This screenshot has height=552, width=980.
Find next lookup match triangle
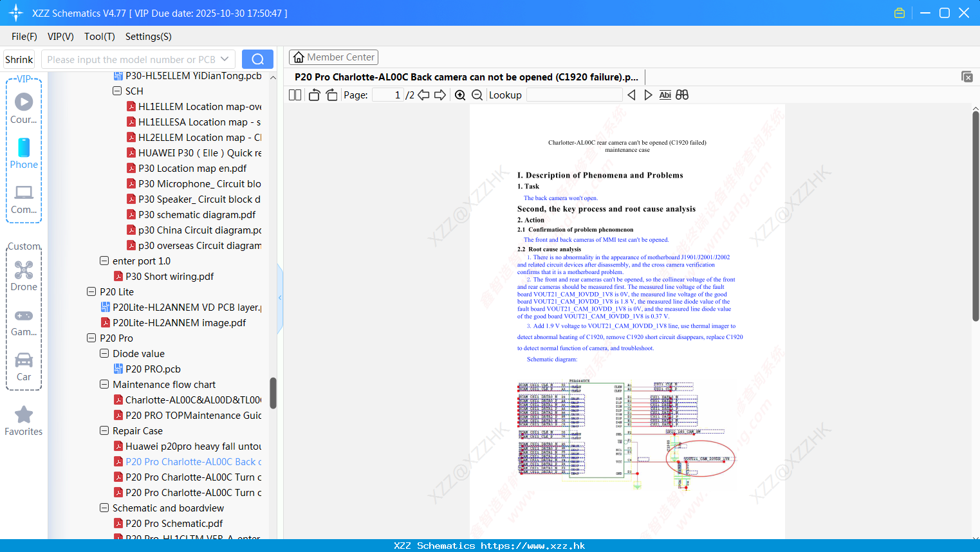648,95
